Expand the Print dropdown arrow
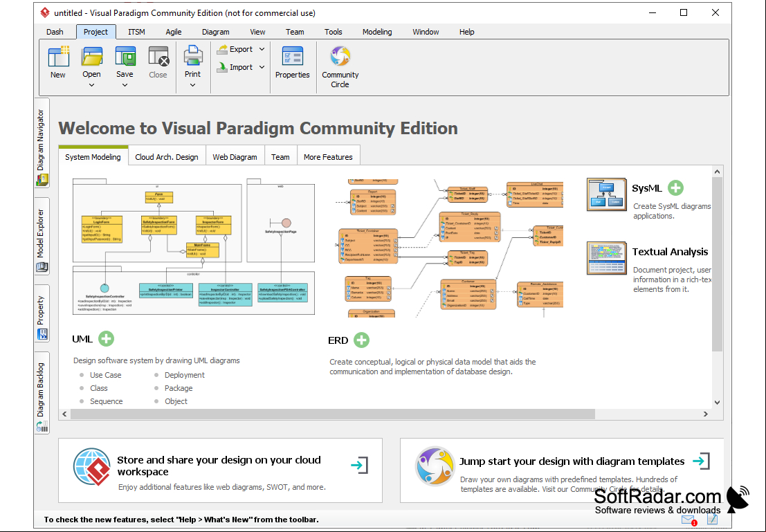This screenshot has height=532, width=766. click(193, 86)
